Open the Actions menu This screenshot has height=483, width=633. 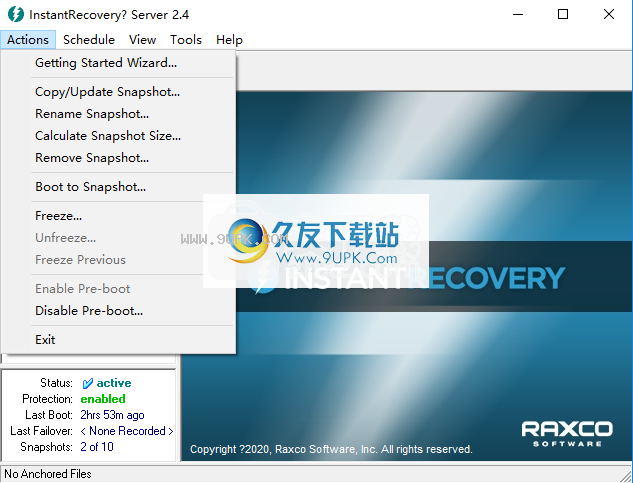pos(28,40)
